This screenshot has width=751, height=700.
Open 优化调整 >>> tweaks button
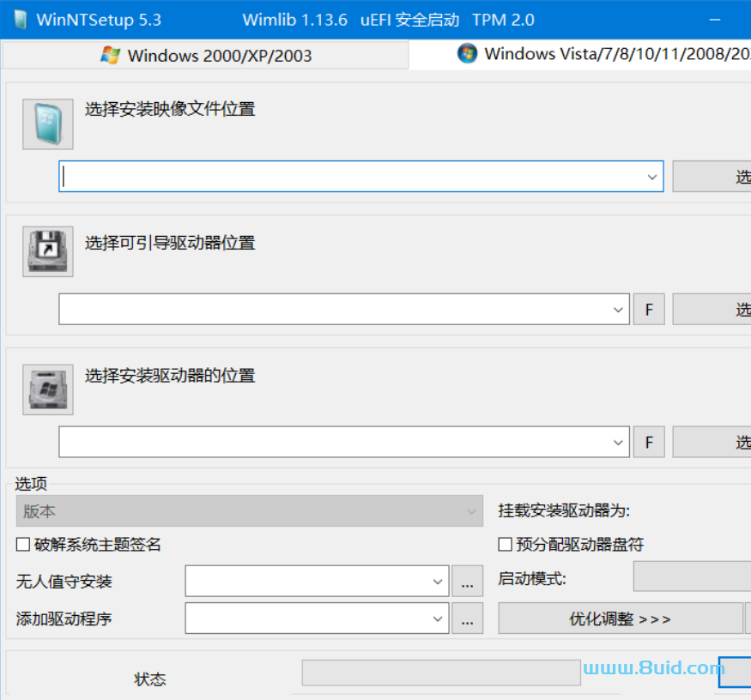pyautogui.click(x=621, y=619)
